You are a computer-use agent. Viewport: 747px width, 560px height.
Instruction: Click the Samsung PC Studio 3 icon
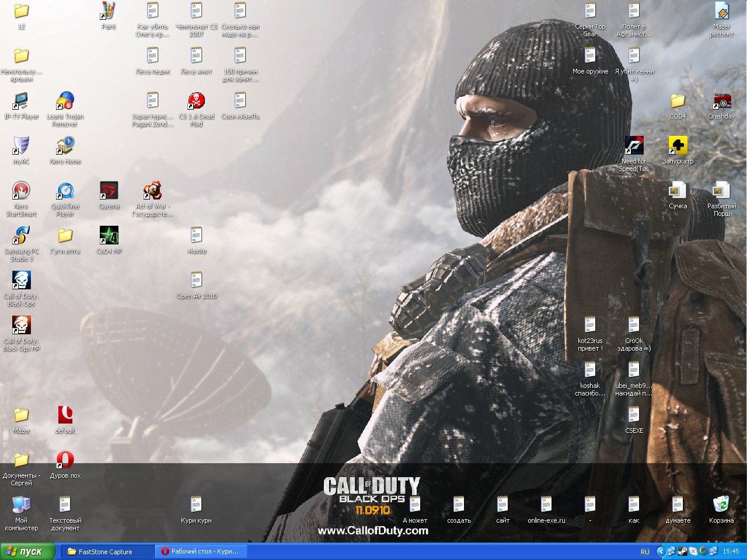click(x=22, y=236)
